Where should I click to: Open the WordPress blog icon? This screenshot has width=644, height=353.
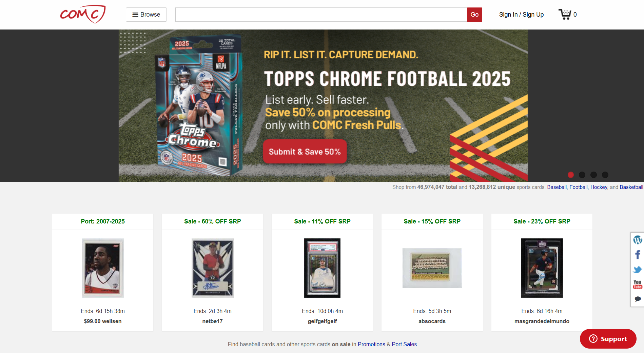point(638,240)
